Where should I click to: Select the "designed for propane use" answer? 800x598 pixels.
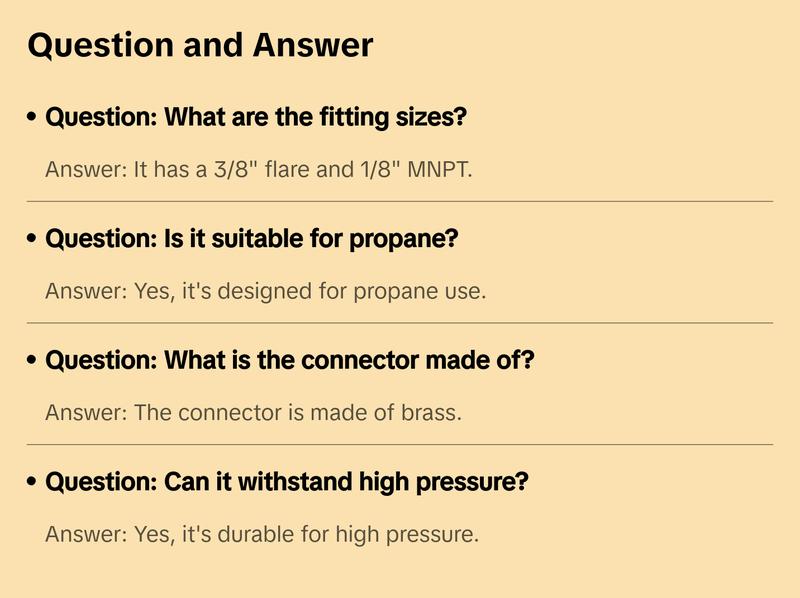point(265,291)
